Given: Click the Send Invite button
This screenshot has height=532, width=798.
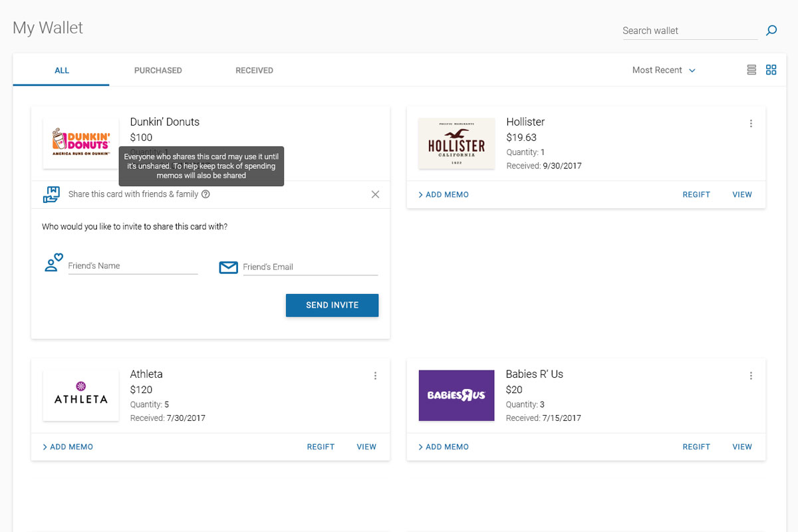Looking at the screenshot, I should (332, 305).
